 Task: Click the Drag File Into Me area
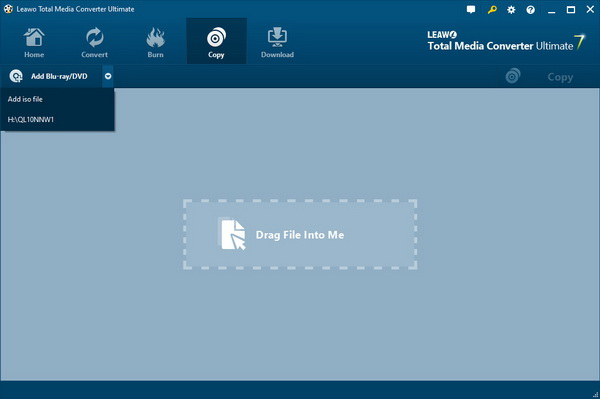point(300,234)
